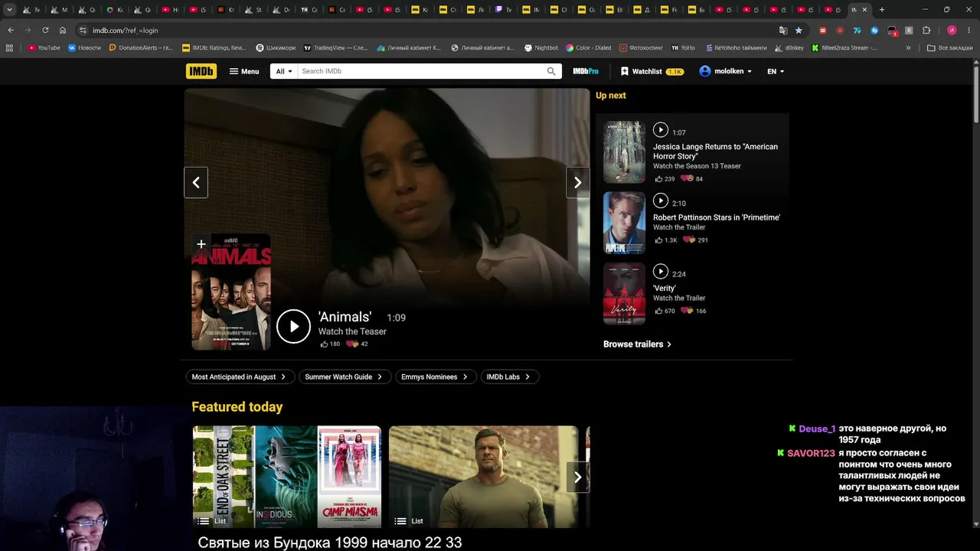Open the Шикимори bookmark
Viewport: 980px width, 551px height.
point(276,47)
